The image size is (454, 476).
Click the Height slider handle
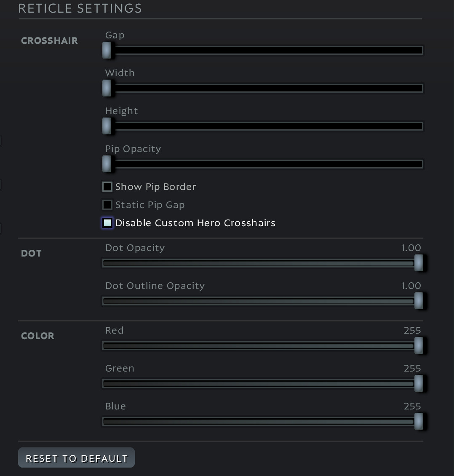point(107,126)
